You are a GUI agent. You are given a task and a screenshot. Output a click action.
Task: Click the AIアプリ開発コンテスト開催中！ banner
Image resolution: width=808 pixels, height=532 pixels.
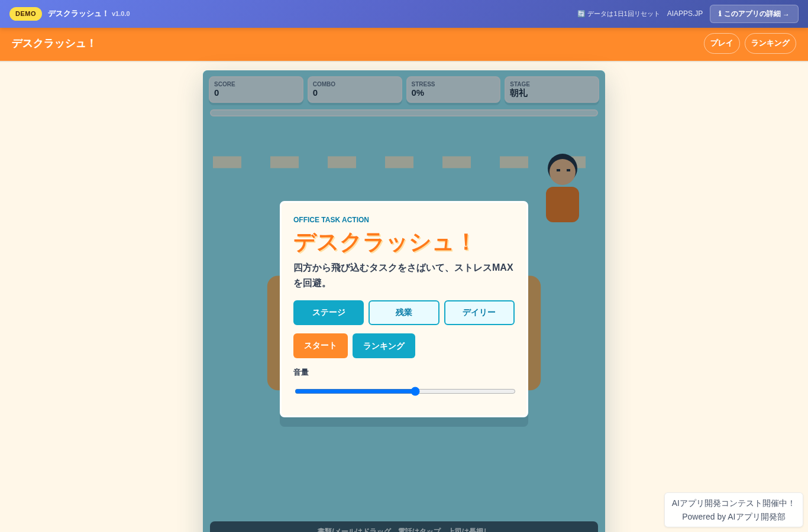click(733, 503)
